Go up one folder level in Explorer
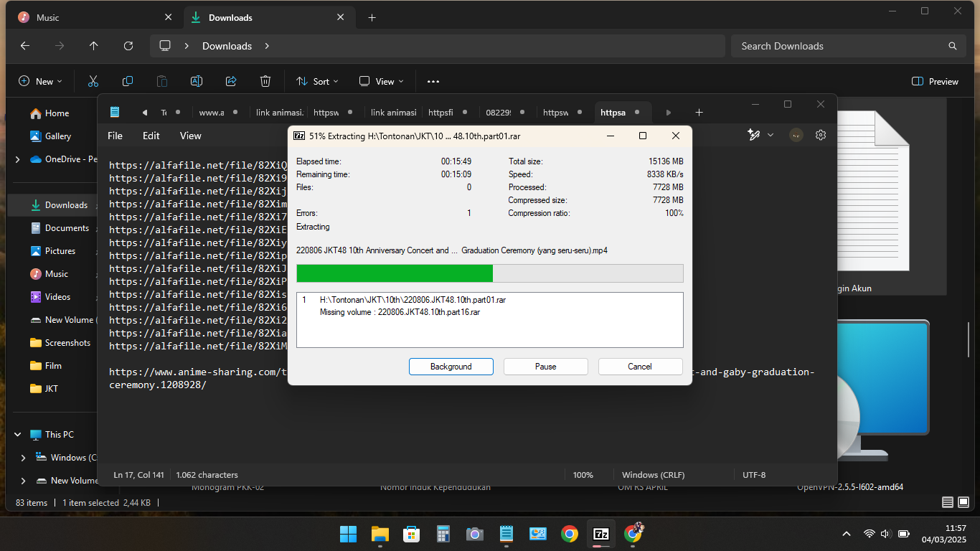Screen dimensions: 980x551 click(94, 46)
